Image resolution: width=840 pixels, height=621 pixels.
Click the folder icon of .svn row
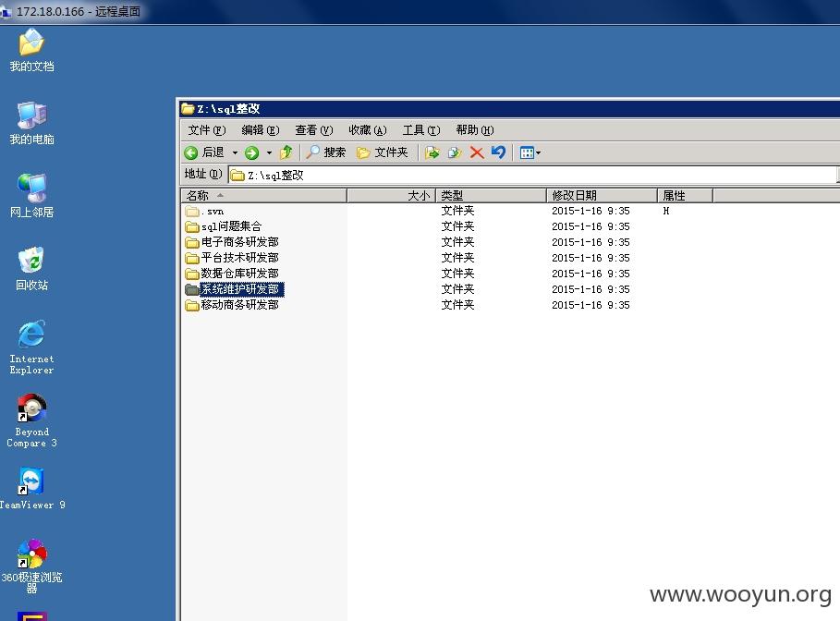(192, 211)
